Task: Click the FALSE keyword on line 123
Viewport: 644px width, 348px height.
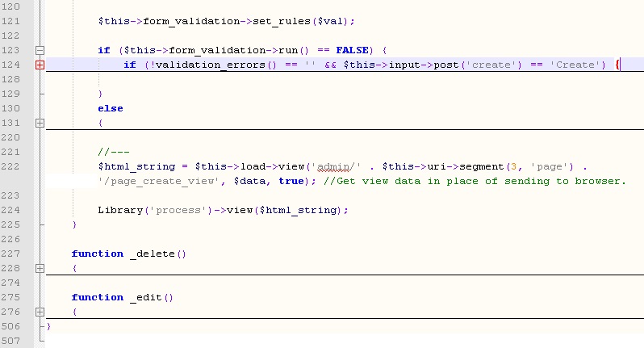Action: 352,50
